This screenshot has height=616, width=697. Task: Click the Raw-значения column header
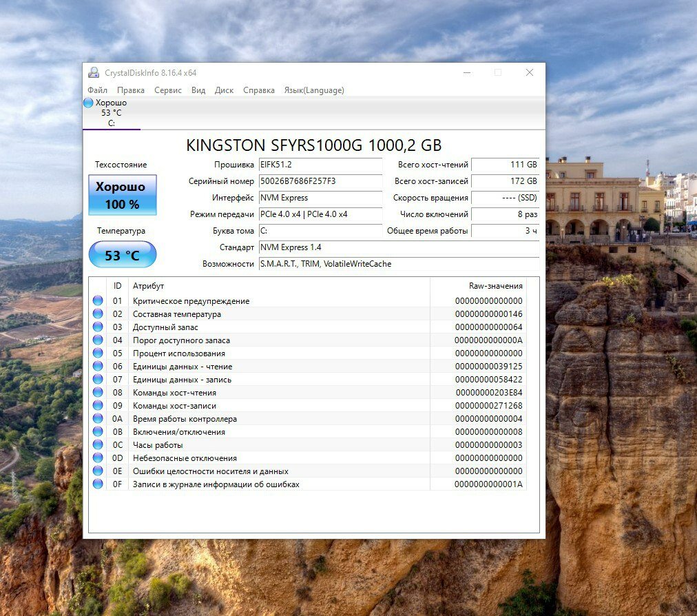click(x=478, y=286)
